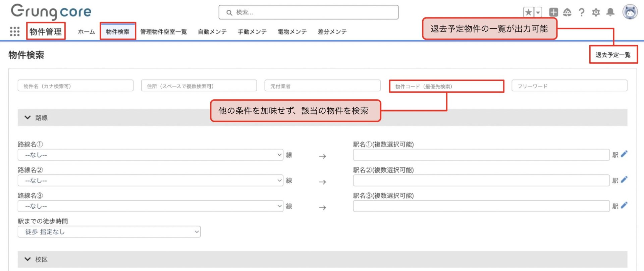The height and width of the screenshot is (271, 644).
Task: Open the global actions plus icon
Action: [553, 12]
